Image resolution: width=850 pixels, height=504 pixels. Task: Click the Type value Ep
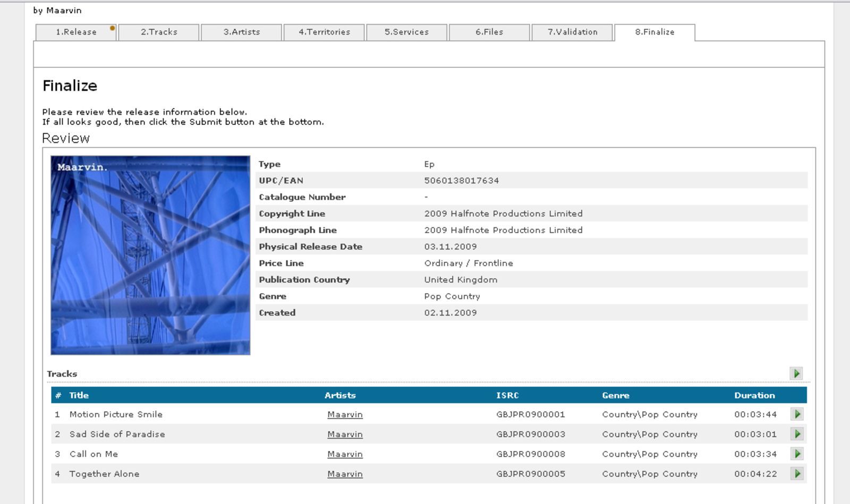pyautogui.click(x=429, y=165)
